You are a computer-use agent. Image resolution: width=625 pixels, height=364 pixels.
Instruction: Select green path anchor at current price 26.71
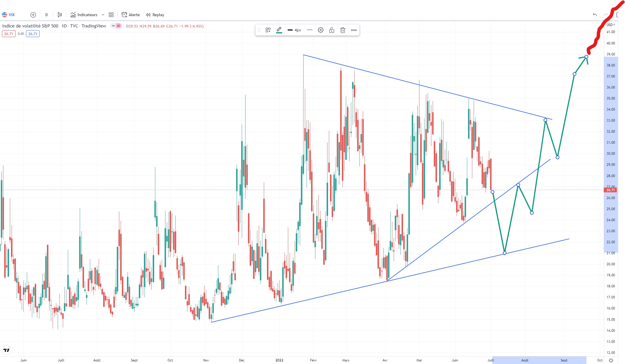pyautogui.click(x=493, y=192)
